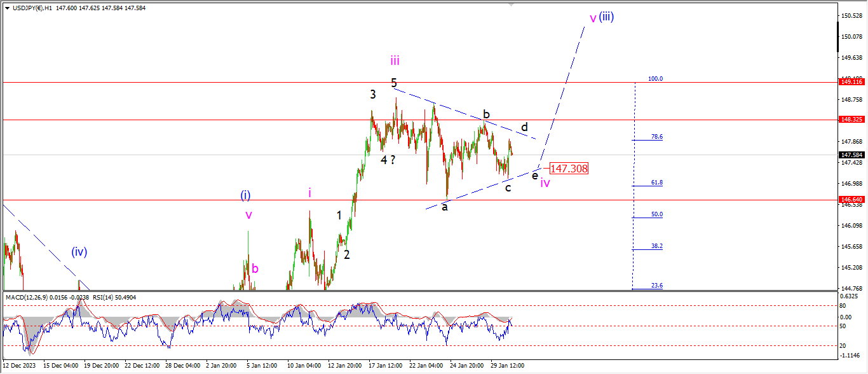Image resolution: width=868 pixels, height=374 pixels.
Task: Click the blue '(iv)' wave label
Action: [x=79, y=252]
